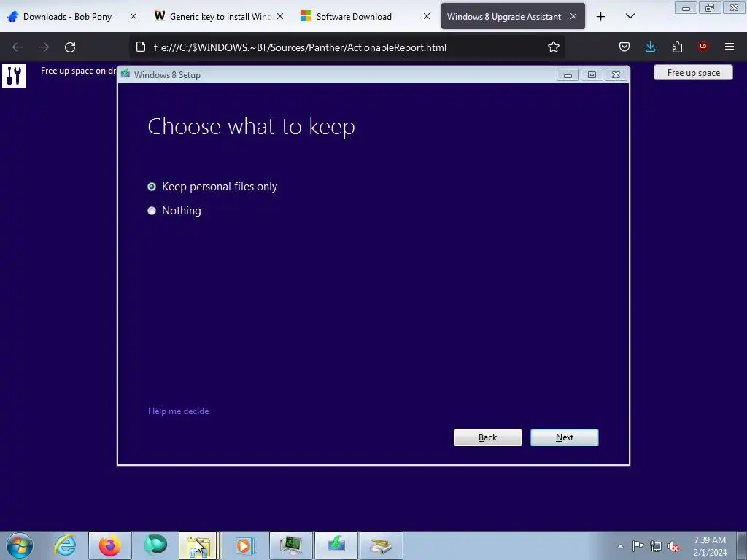Click the tools wrench icon on page
The image size is (747, 560).
[x=14, y=76]
